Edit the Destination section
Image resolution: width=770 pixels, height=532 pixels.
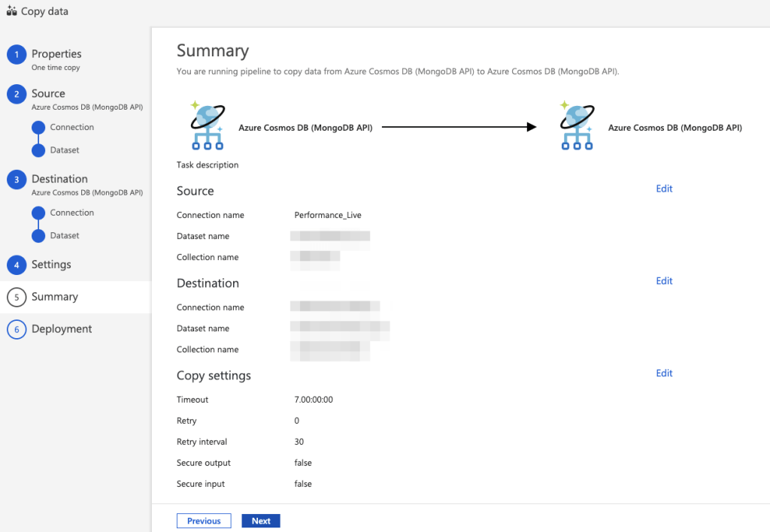(664, 281)
